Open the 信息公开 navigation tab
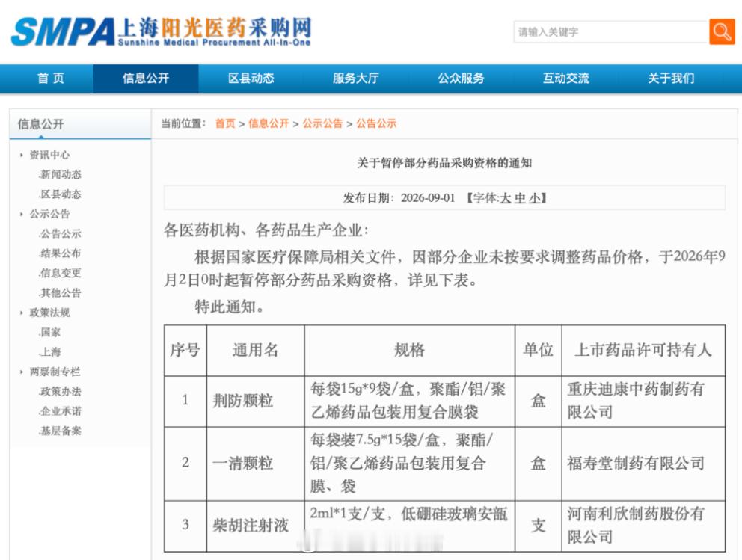The height and width of the screenshot is (560, 742). [x=146, y=78]
